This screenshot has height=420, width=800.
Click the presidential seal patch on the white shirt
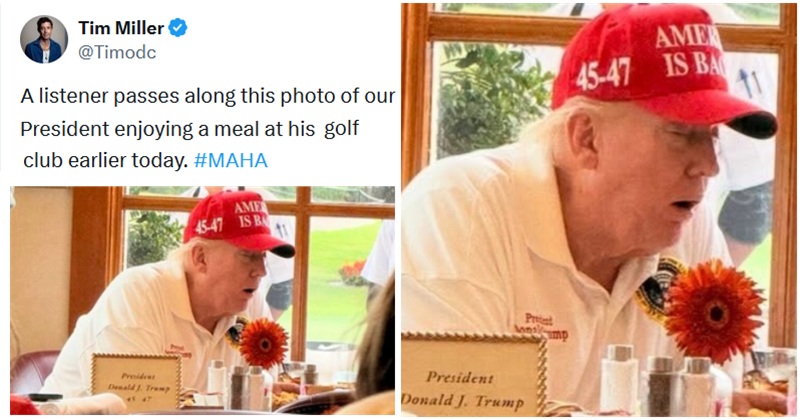pos(656,288)
